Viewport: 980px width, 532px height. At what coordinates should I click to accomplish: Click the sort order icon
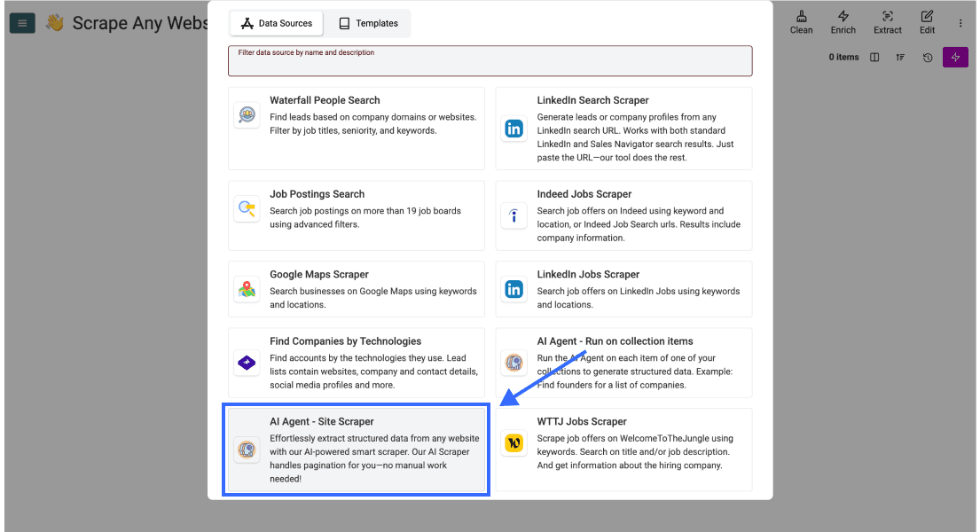[900, 58]
